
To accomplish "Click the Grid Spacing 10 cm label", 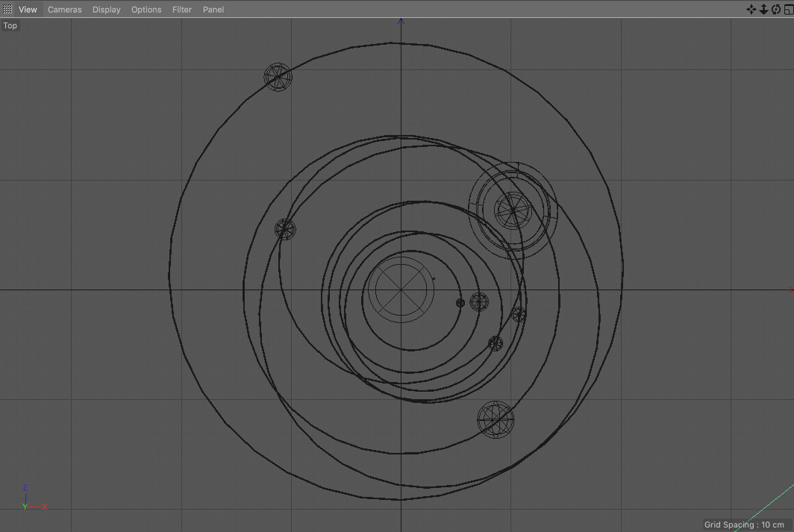I will click(x=744, y=525).
